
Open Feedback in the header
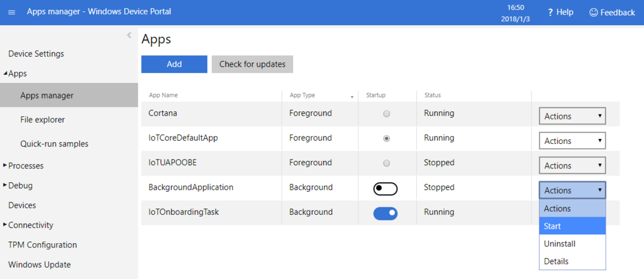tap(612, 13)
